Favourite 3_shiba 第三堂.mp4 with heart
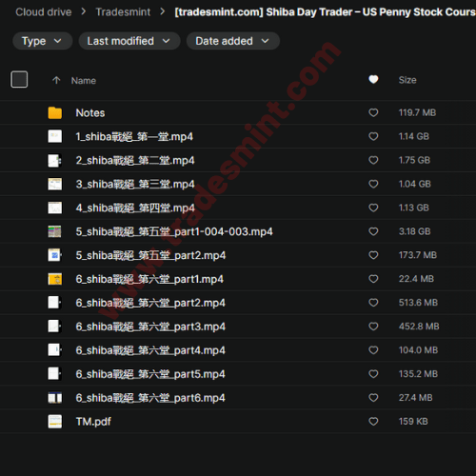 point(373,184)
